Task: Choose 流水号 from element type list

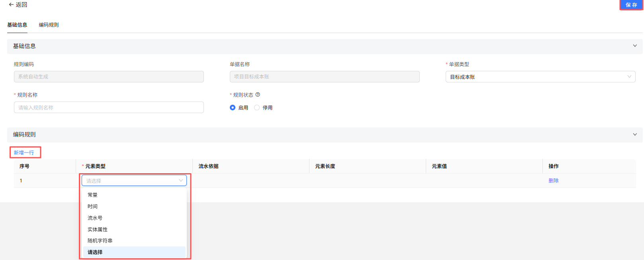Action: (x=95, y=218)
